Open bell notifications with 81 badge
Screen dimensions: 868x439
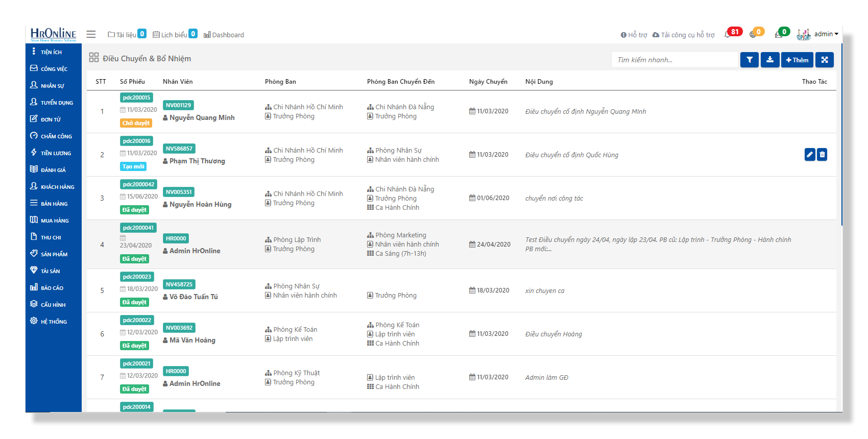pos(732,33)
